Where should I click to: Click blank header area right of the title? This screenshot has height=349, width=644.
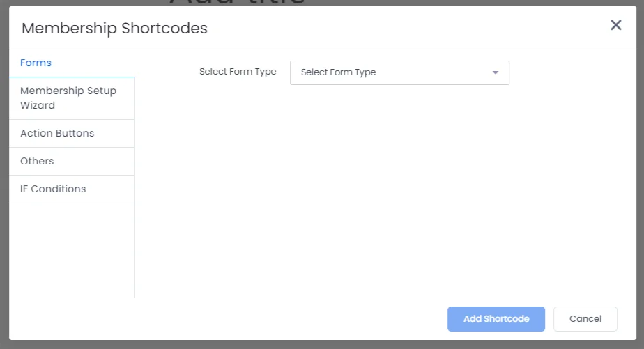coord(404,28)
